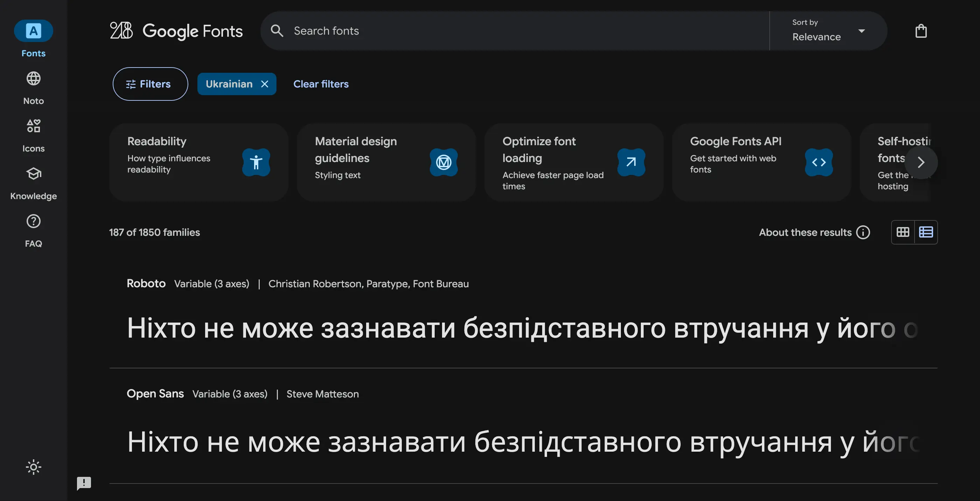
Task: Open the Self-hosting fonts card
Action: (x=895, y=162)
